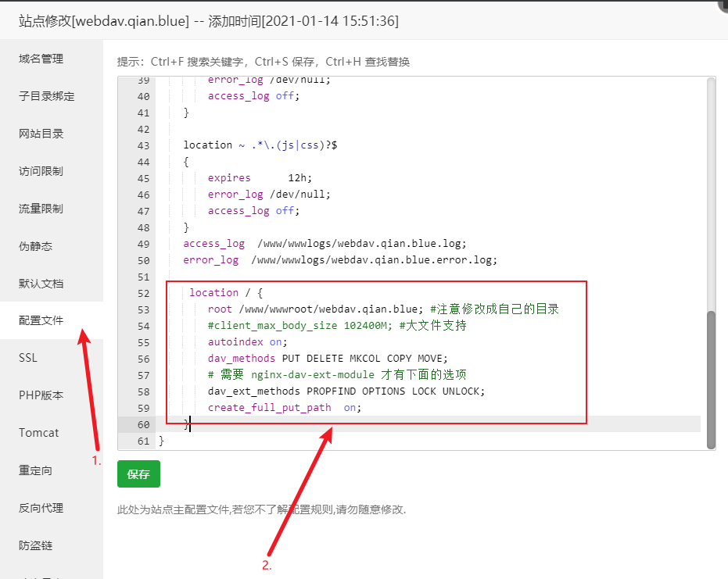The width and height of the screenshot is (728, 579).
Task: Go to 流量限制 section
Action: 41,209
